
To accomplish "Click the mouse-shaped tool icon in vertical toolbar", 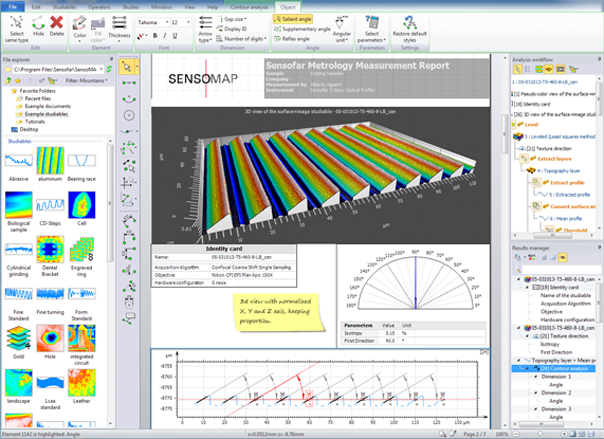I will coord(129,302).
